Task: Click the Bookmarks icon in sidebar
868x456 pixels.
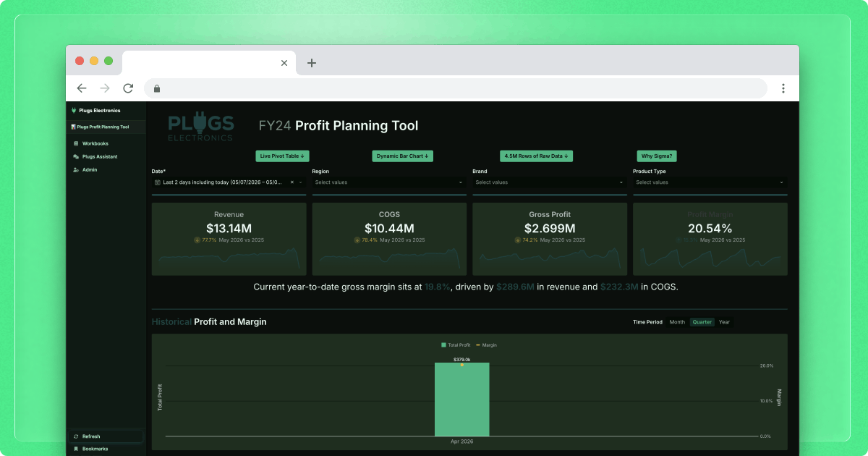Action: 76,449
